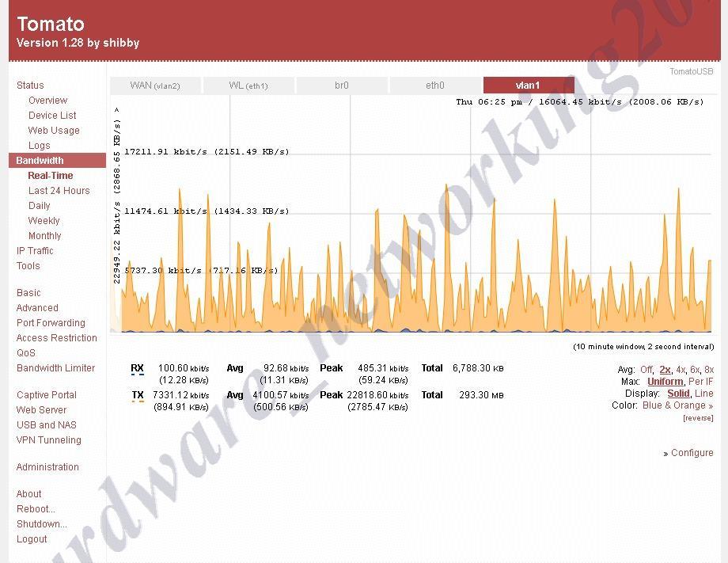
Task: Set averaging to 8x
Action: tap(709, 370)
